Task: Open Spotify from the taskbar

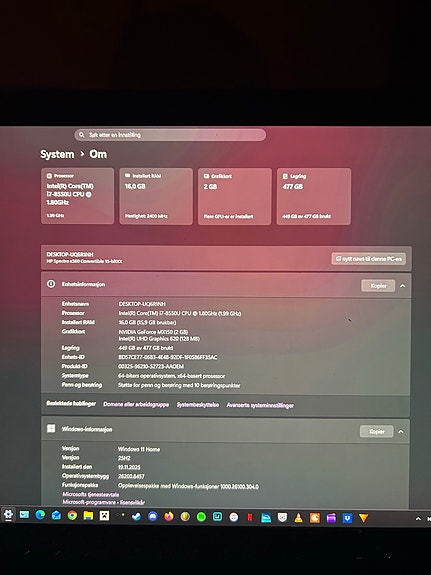Action: [201, 517]
